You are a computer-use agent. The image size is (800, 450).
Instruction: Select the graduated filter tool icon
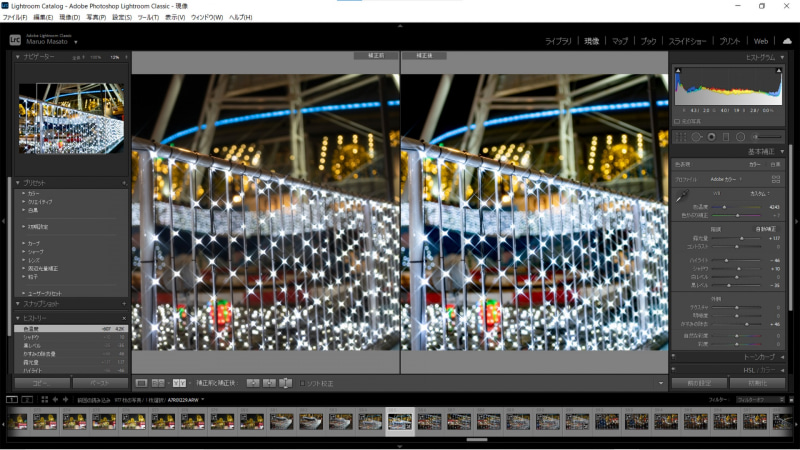click(726, 137)
